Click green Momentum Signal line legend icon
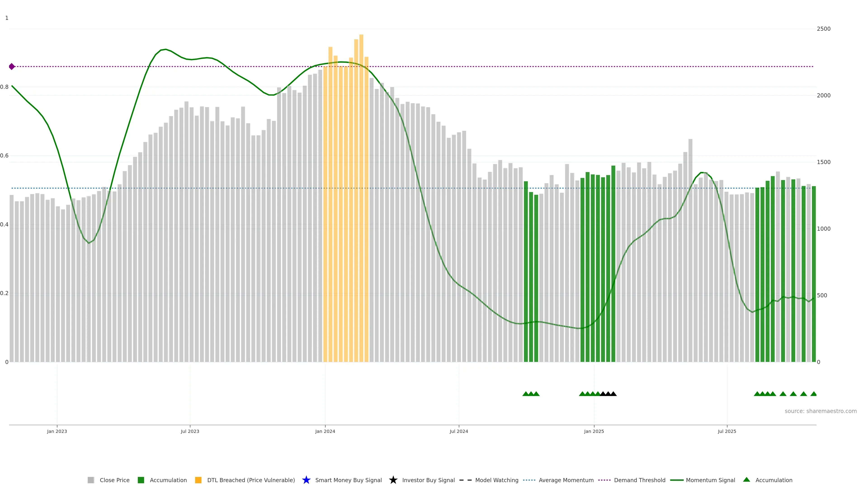Screen dimensions: 868x488 677,480
